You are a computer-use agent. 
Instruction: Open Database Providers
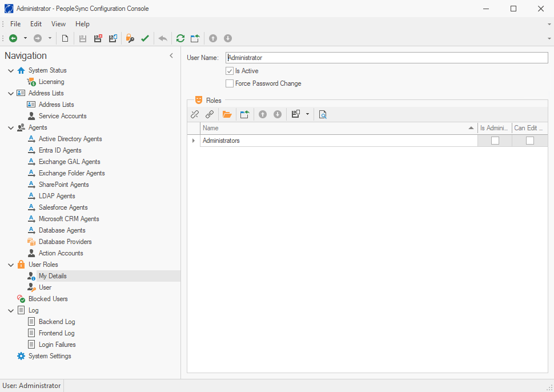[x=65, y=242]
